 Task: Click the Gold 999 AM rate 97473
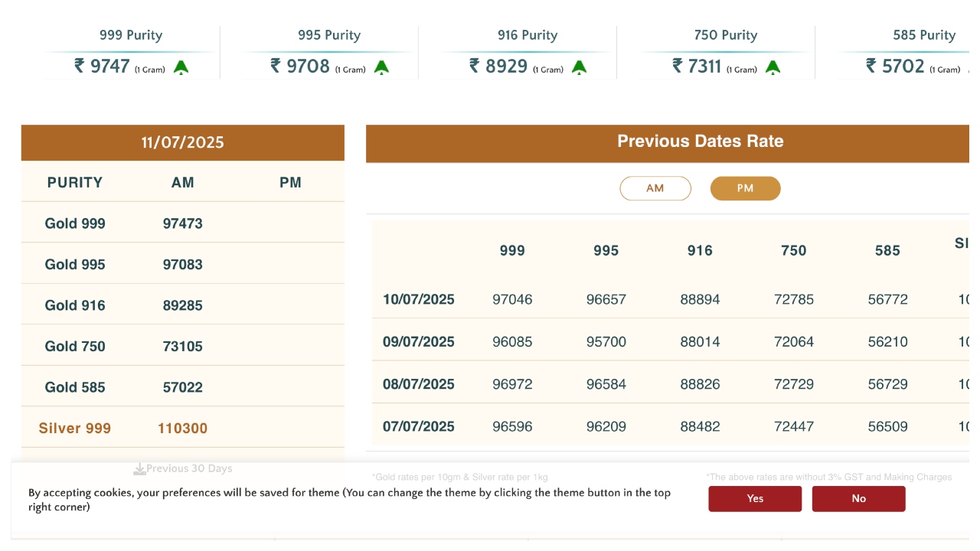[x=182, y=223]
